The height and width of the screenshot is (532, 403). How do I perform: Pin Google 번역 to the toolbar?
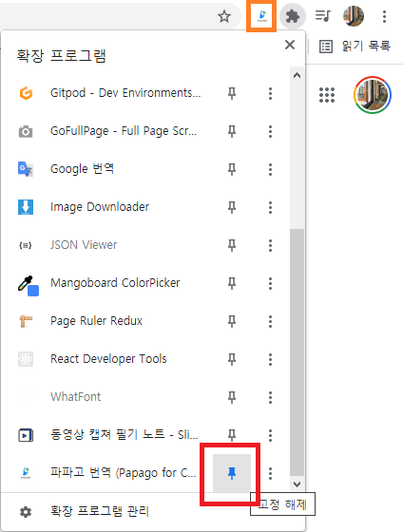(x=232, y=169)
